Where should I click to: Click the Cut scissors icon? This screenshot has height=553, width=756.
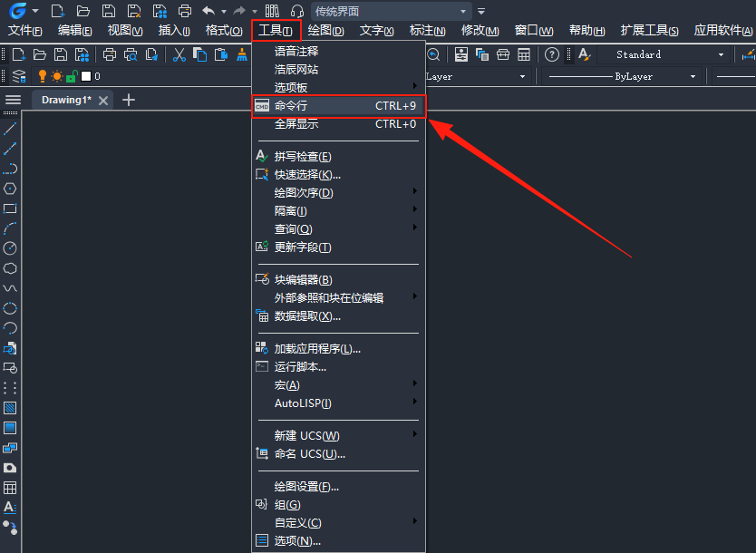coord(179,54)
